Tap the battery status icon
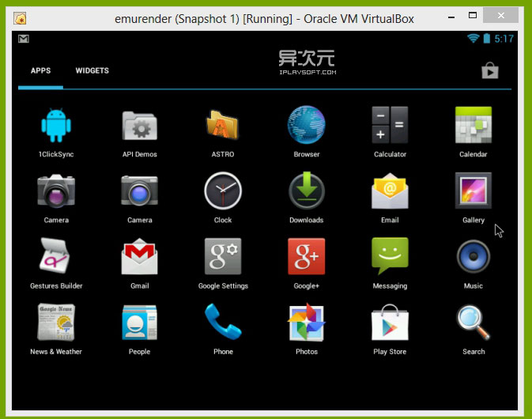 coord(486,38)
